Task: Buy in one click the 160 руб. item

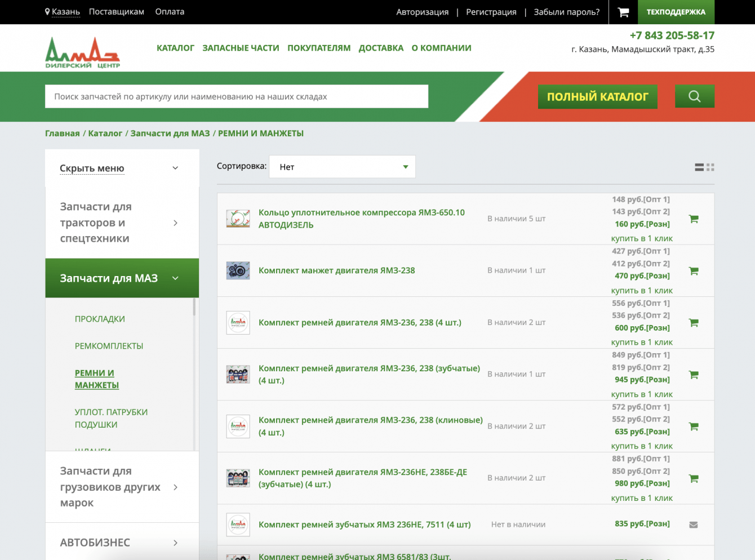Action: tap(642, 238)
